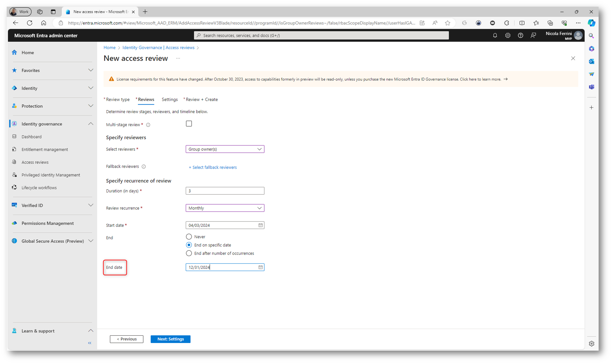Click Select fallback reviewers link
The image size is (612, 364).
213,167
